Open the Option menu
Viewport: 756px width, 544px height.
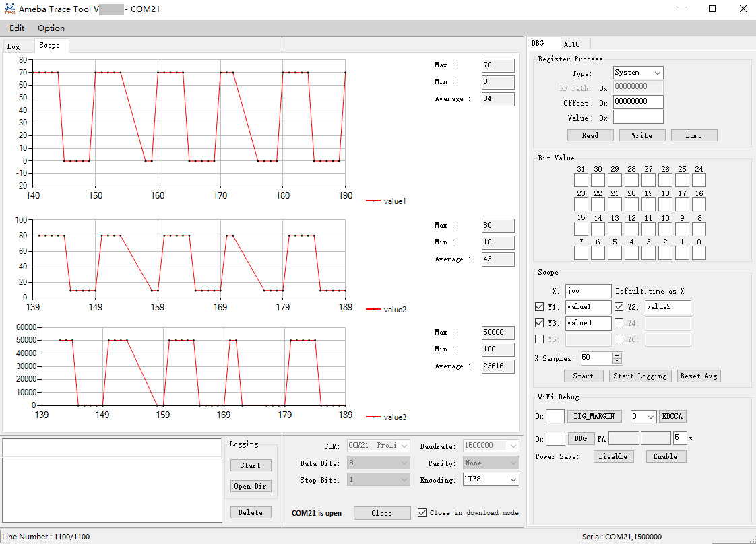51,28
